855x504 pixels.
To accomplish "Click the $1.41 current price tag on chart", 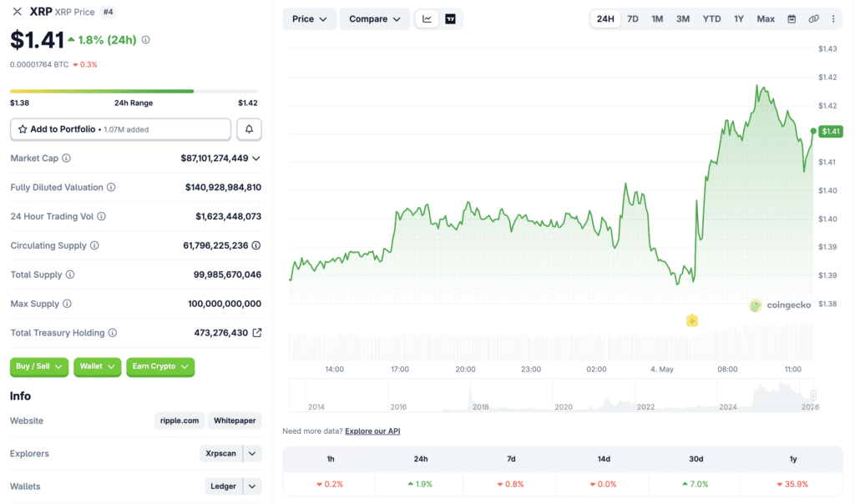I will [831, 131].
